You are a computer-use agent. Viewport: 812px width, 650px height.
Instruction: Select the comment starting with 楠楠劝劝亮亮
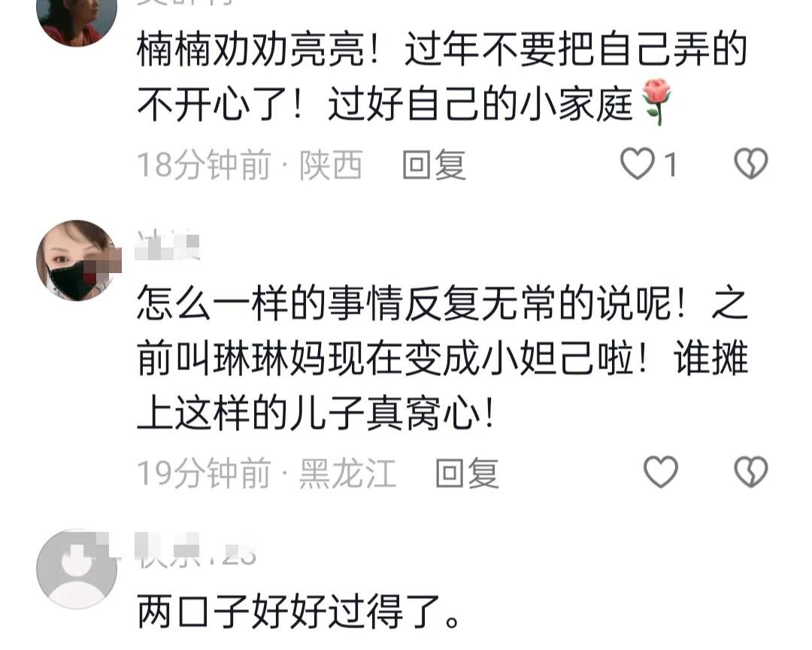point(442,77)
